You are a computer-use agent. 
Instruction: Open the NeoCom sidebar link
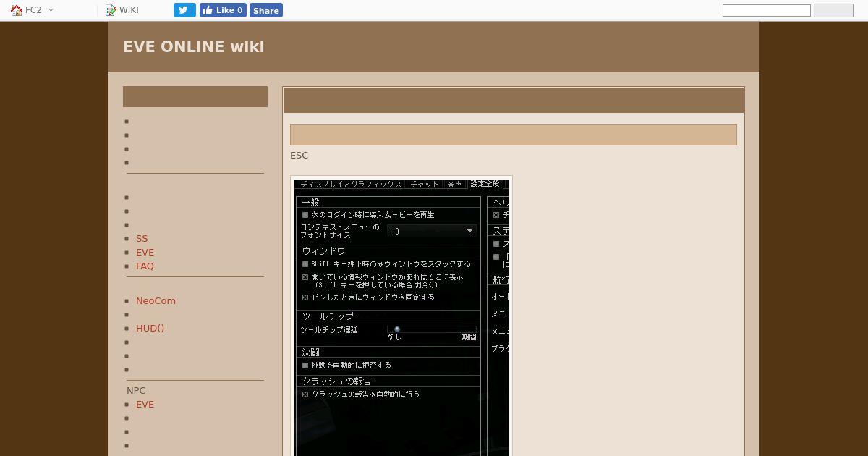pos(156,300)
